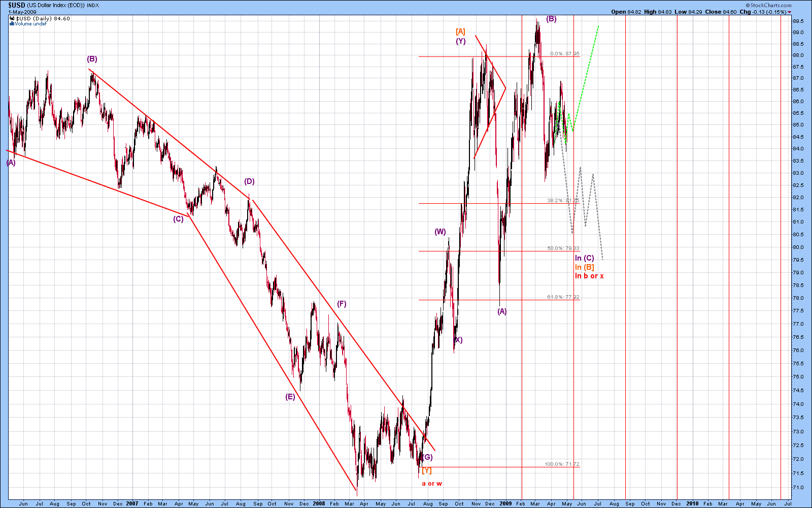This screenshot has width=812, height=508.
Task: Click the candlestick icon beside $USD (Daily)
Action: tap(12, 18)
